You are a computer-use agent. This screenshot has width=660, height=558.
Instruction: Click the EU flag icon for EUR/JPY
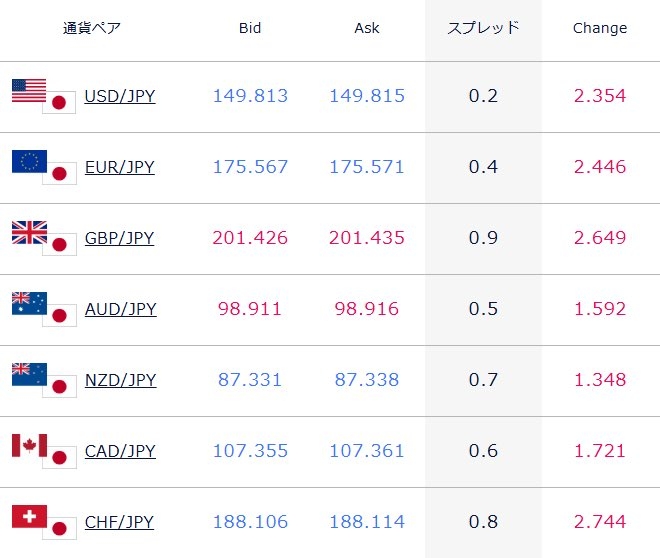(28, 161)
